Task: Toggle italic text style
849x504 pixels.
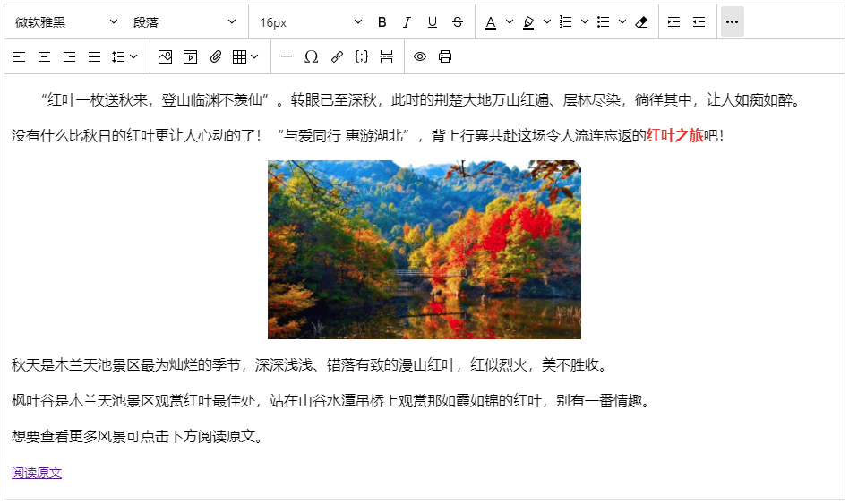Action: pyautogui.click(x=407, y=22)
